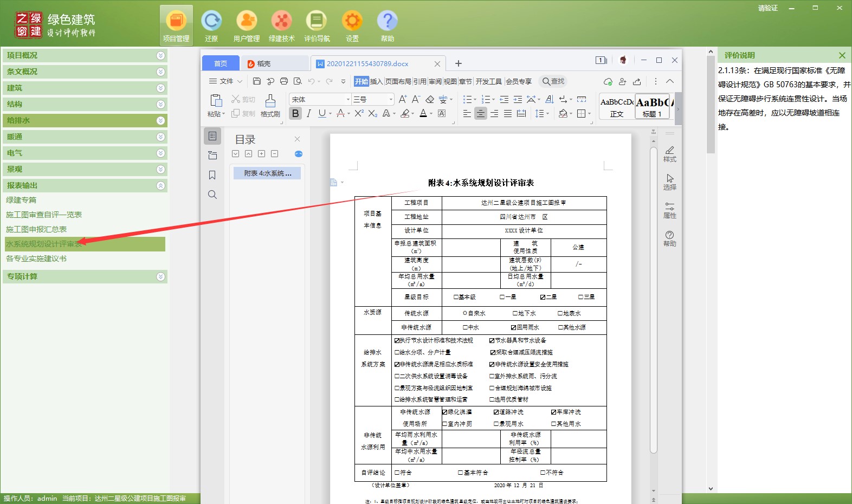Open the font size 三号 dropdown
The image size is (852, 504).
391,99
